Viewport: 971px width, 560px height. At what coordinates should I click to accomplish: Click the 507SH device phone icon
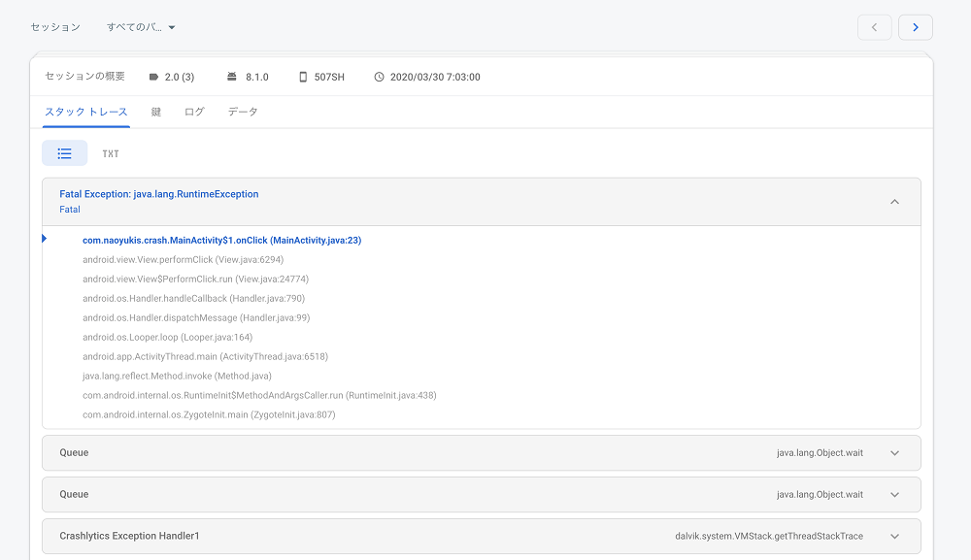(303, 77)
